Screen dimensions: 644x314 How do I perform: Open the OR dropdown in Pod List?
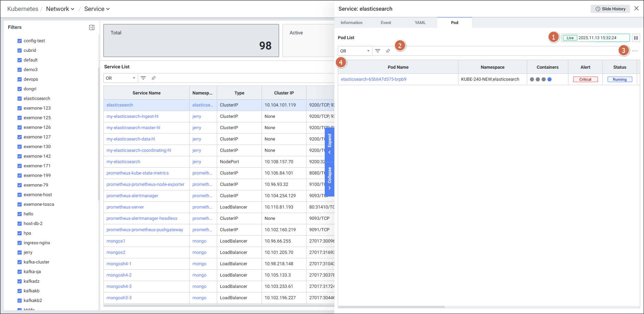[355, 51]
